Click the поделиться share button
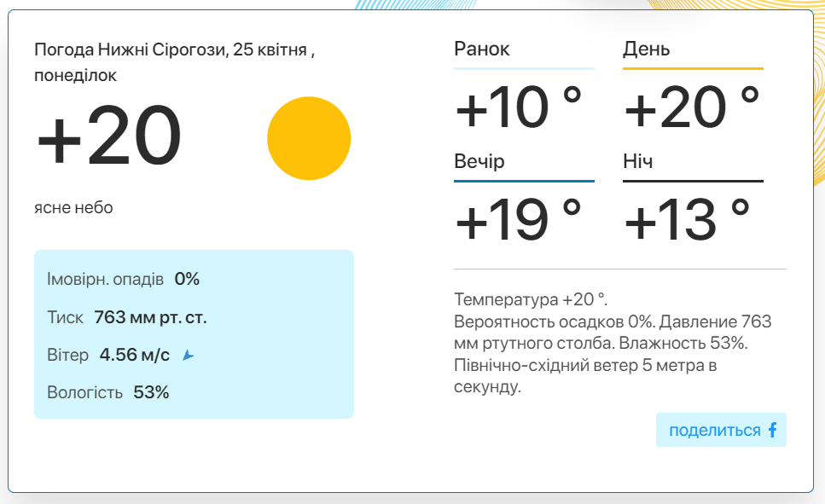This screenshot has height=504, width=825. tap(721, 430)
